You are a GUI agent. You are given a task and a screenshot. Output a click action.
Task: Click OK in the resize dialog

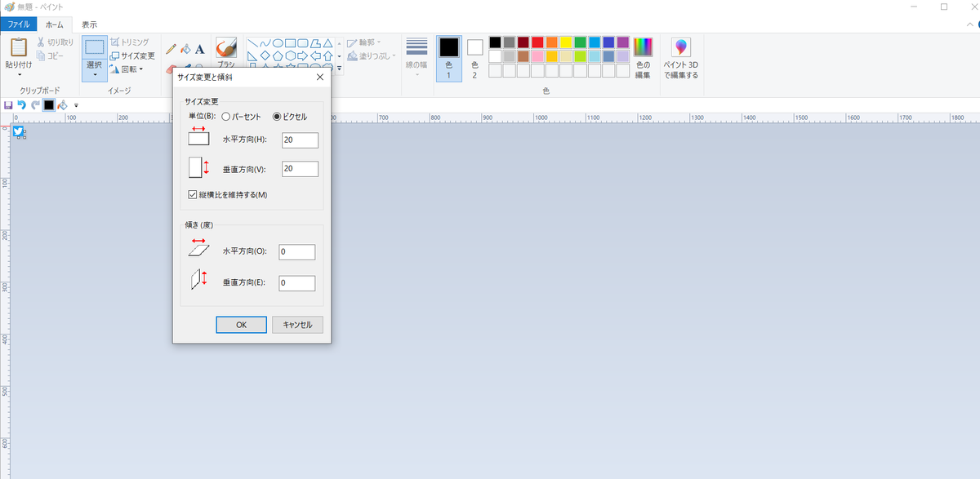click(241, 325)
